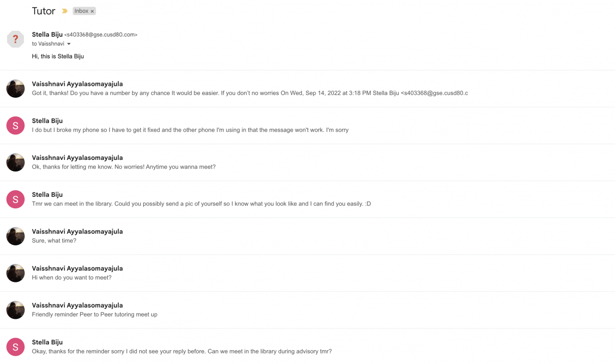Expand the 'Okay, thanks for the reminder' message
This screenshot has width=615, height=364.
coord(182,351)
